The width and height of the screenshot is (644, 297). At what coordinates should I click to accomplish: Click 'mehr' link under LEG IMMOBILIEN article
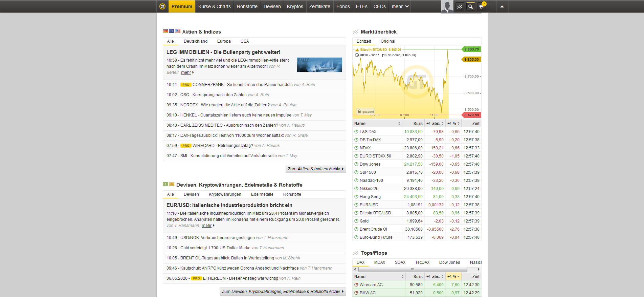pyautogui.click(x=186, y=72)
